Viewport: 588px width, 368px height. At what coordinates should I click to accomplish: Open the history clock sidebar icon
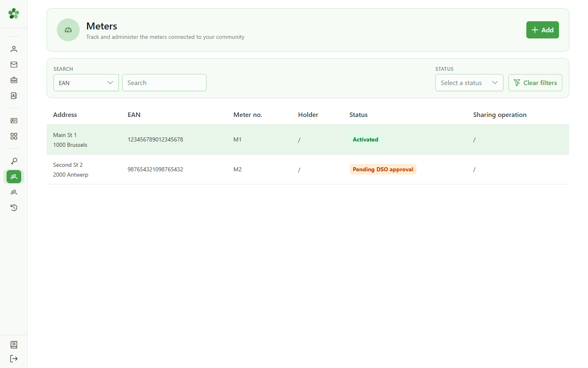tap(14, 208)
